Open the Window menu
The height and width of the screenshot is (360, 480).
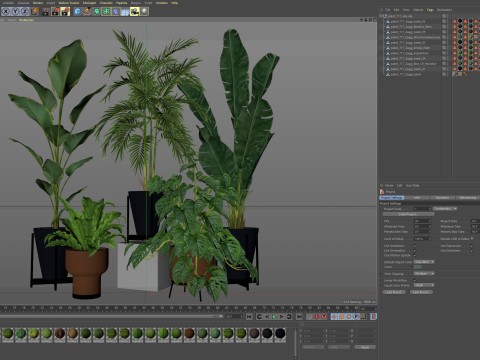pyautogui.click(x=162, y=3)
